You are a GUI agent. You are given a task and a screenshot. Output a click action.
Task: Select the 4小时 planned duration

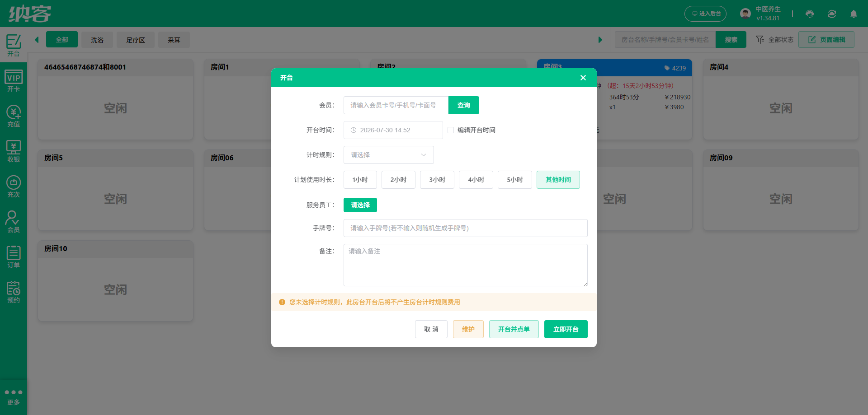pos(476,180)
